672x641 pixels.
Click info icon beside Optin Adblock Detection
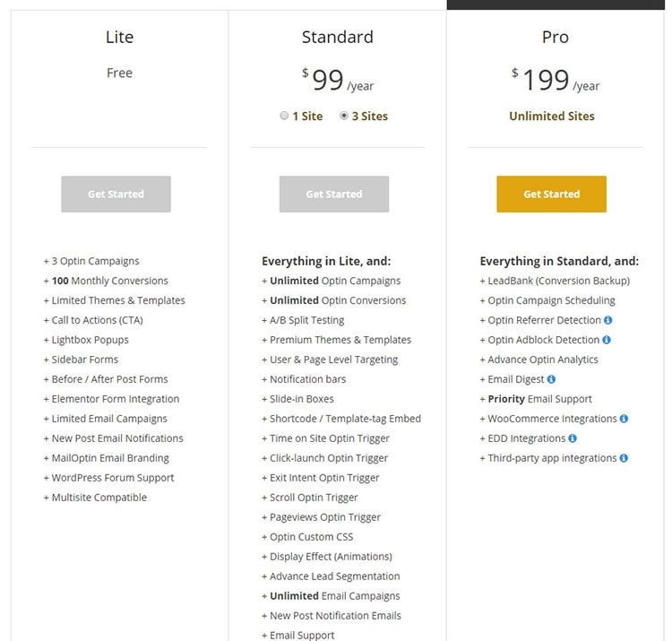tap(607, 340)
